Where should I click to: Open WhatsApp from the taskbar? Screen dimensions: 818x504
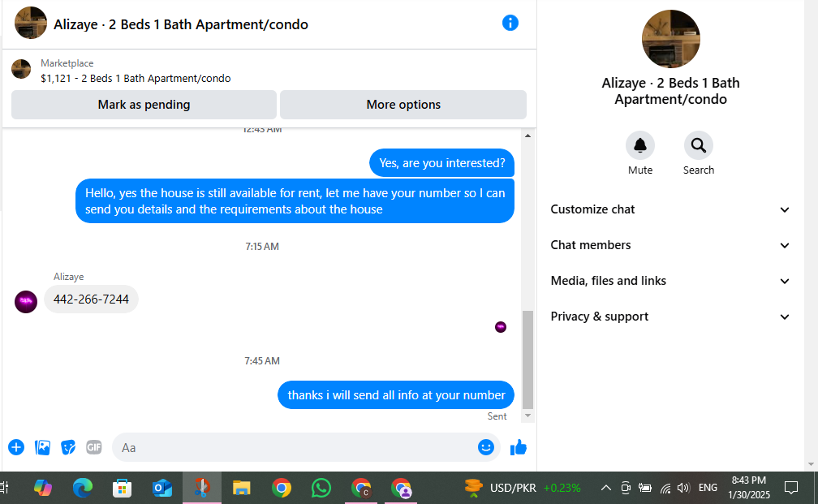coord(321,488)
